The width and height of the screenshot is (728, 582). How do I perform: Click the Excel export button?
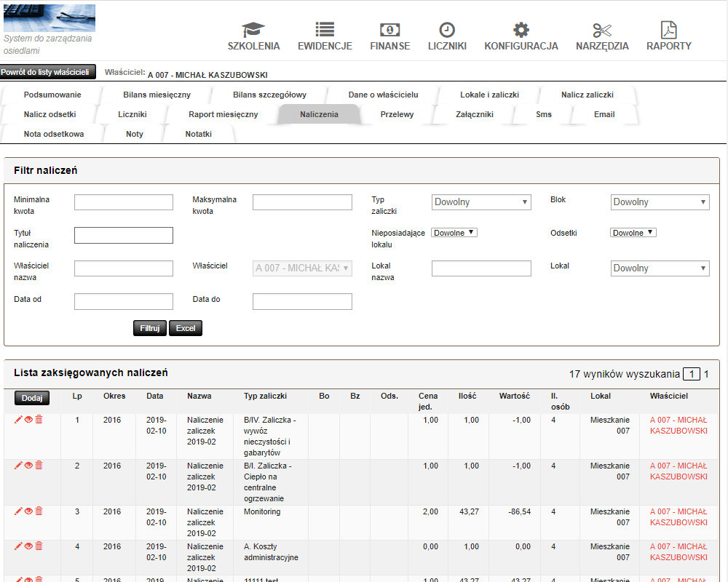click(x=186, y=328)
